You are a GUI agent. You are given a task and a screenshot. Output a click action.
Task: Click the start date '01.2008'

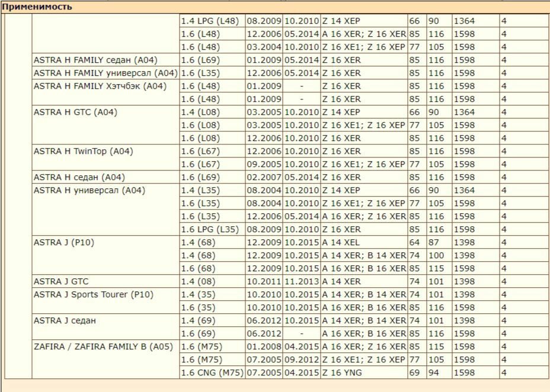point(264,347)
